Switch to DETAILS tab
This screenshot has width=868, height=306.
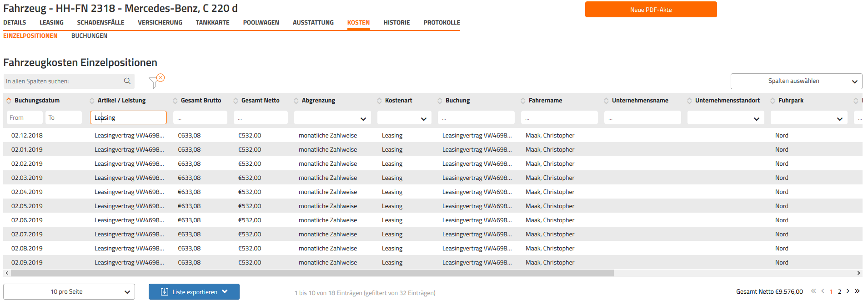coord(15,22)
